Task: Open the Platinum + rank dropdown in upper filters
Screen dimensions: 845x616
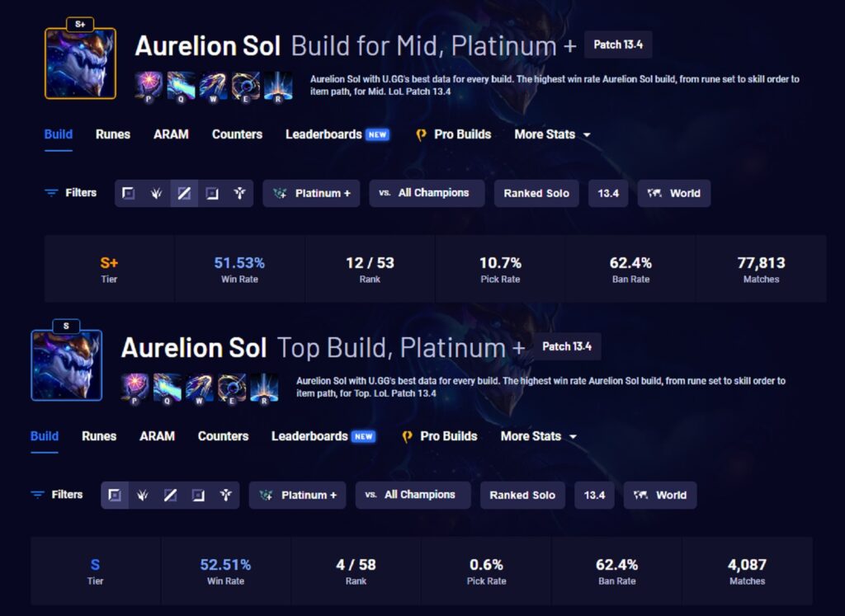Action: 311,193
